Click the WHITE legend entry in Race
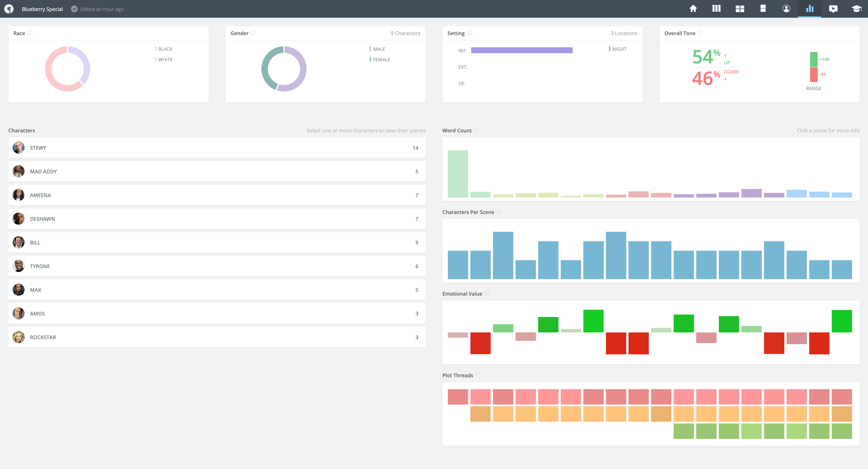This screenshot has height=469, width=868. pyautogui.click(x=164, y=59)
